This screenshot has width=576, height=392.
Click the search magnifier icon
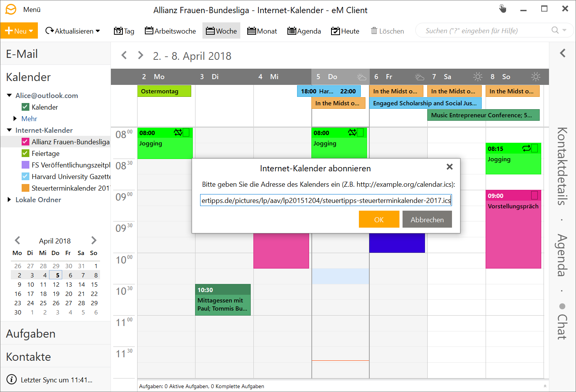click(555, 30)
